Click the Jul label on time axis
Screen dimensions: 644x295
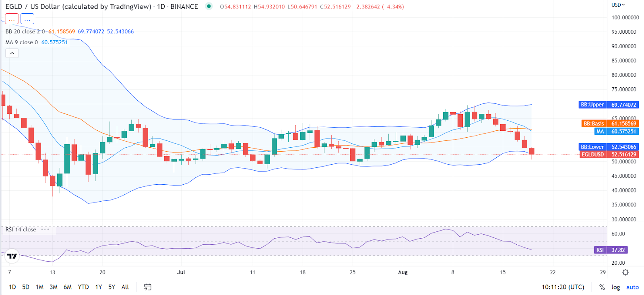click(x=181, y=272)
